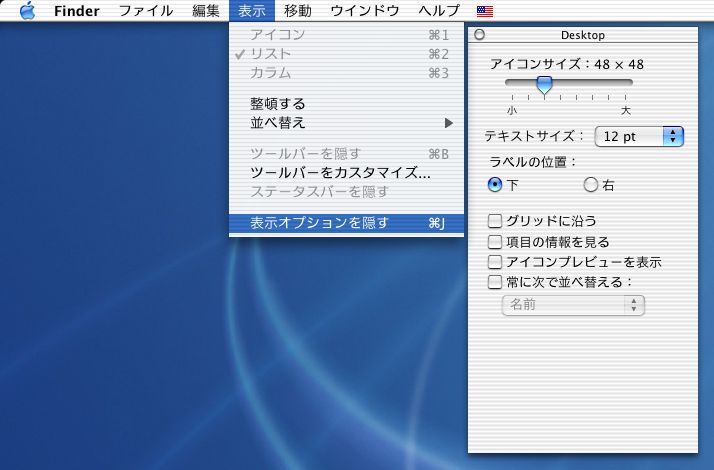Open the ファイル menu

[146, 11]
